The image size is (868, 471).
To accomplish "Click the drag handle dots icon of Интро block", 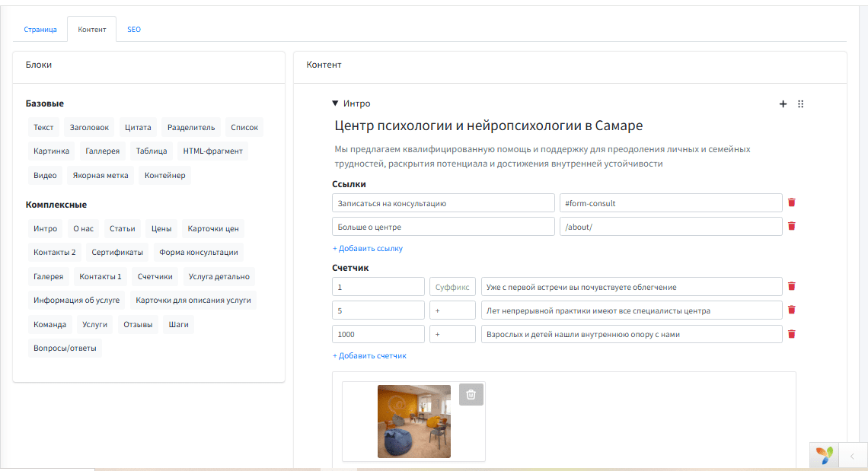I will 800,104.
